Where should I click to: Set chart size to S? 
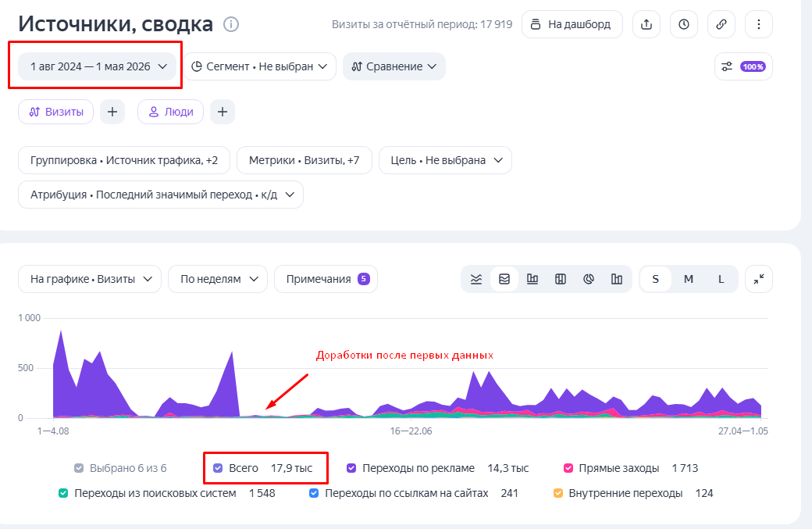pos(656,279)
